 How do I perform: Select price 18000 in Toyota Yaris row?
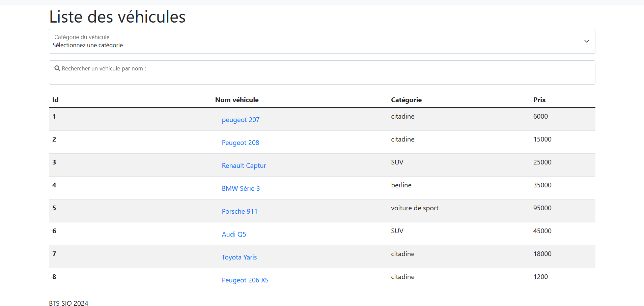coord(542,254)
